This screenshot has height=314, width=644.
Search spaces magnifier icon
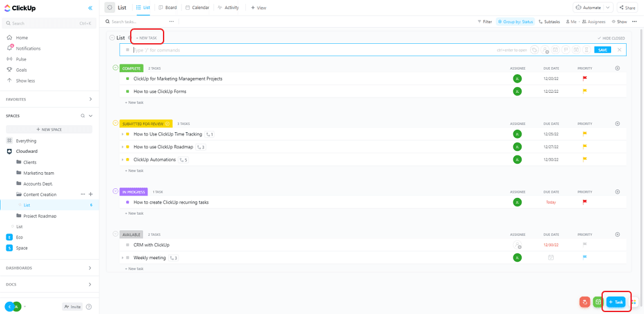coord(82,116)
